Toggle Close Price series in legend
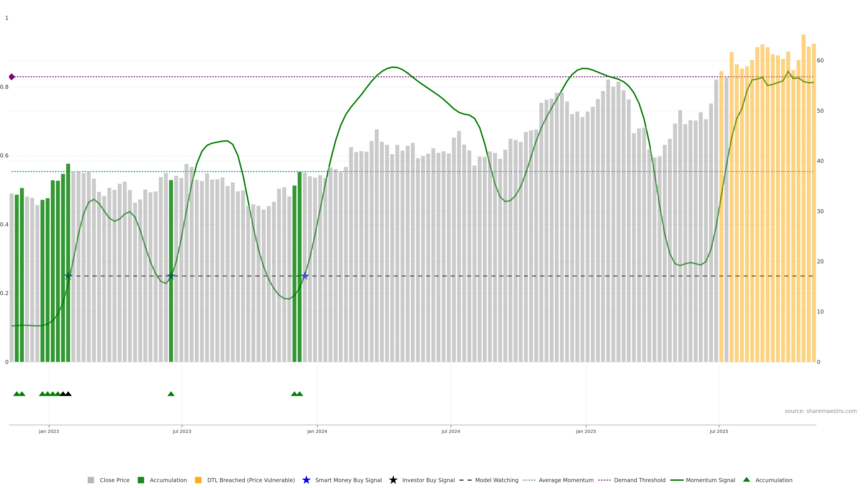Screen dimensions: 868x488 pos(114,480)
